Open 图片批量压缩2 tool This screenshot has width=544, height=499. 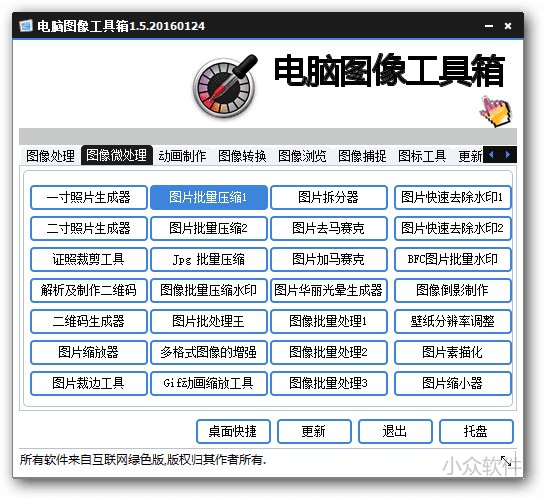tap(209, 228)
